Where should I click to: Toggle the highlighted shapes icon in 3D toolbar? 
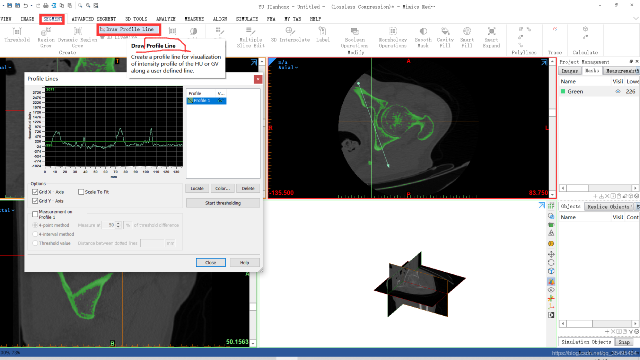(551, 282)
